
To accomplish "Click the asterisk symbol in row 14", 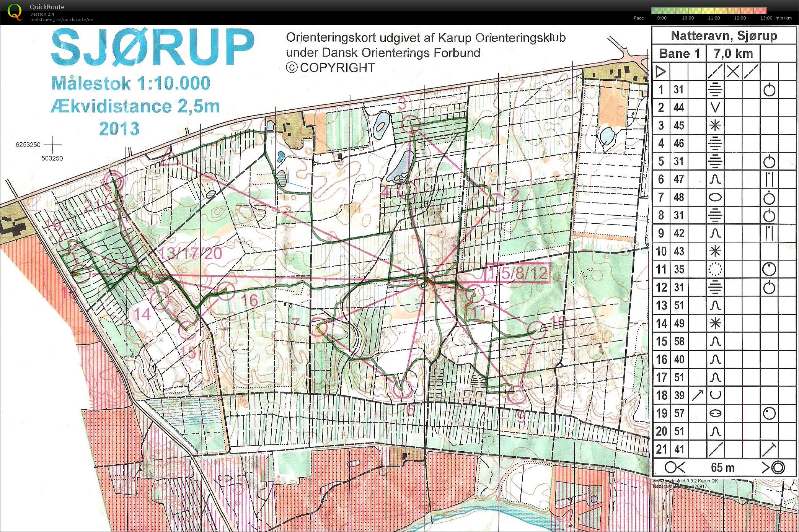I will click(715, 323).
